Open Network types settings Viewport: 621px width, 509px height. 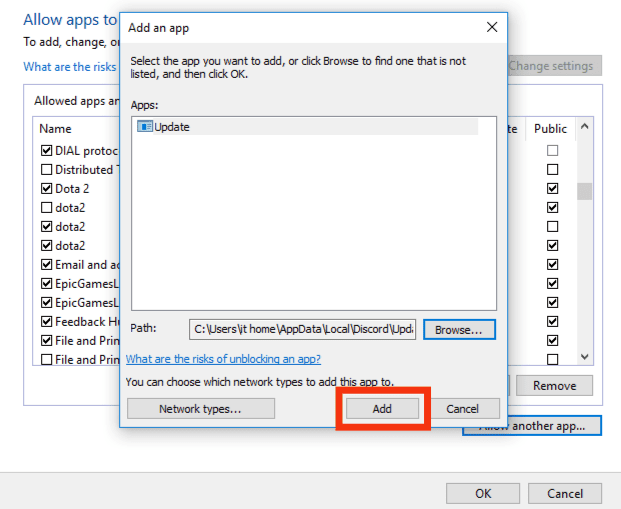click(200, 409)
